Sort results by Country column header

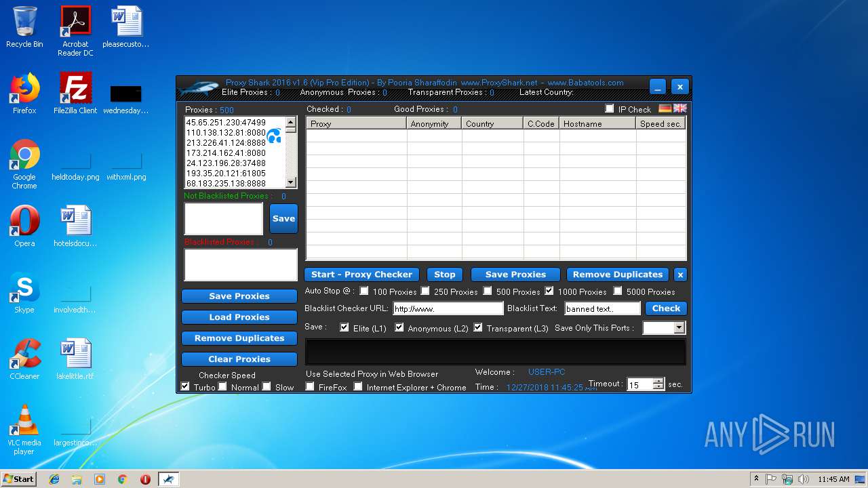coord(492,123)
